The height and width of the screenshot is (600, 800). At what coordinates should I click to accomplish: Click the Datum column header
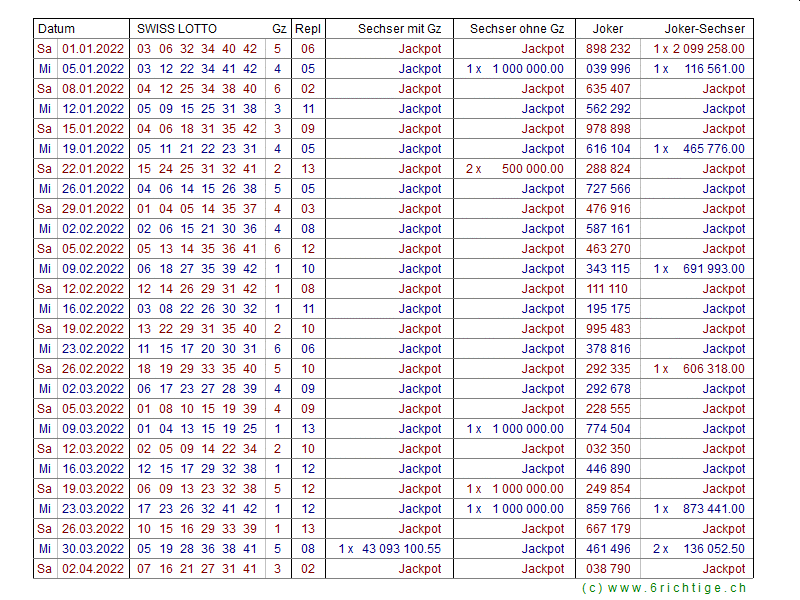57,29
